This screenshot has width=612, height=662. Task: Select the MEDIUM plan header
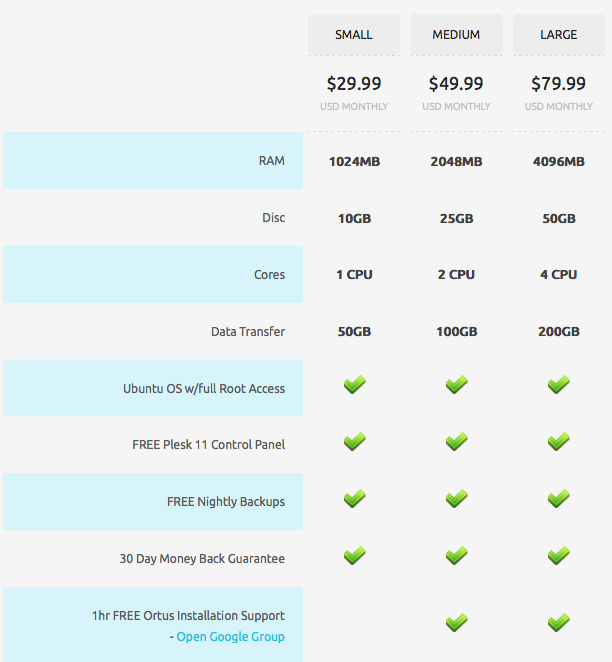pos(456,35)
